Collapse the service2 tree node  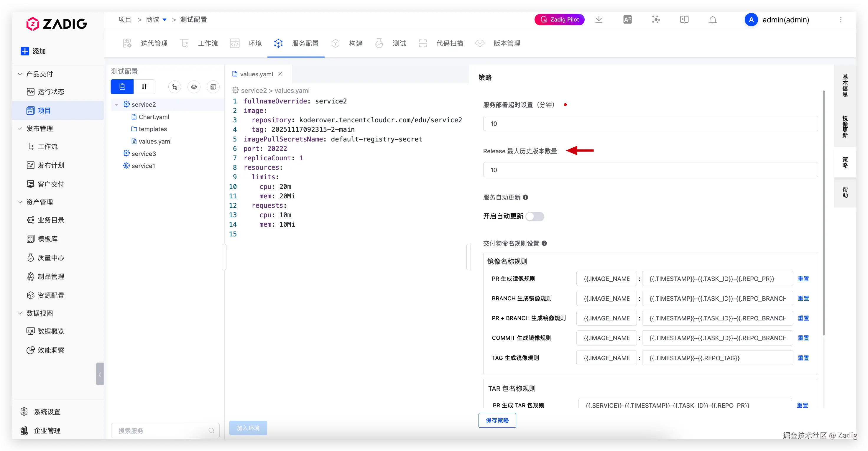click(x=116, y=105)
